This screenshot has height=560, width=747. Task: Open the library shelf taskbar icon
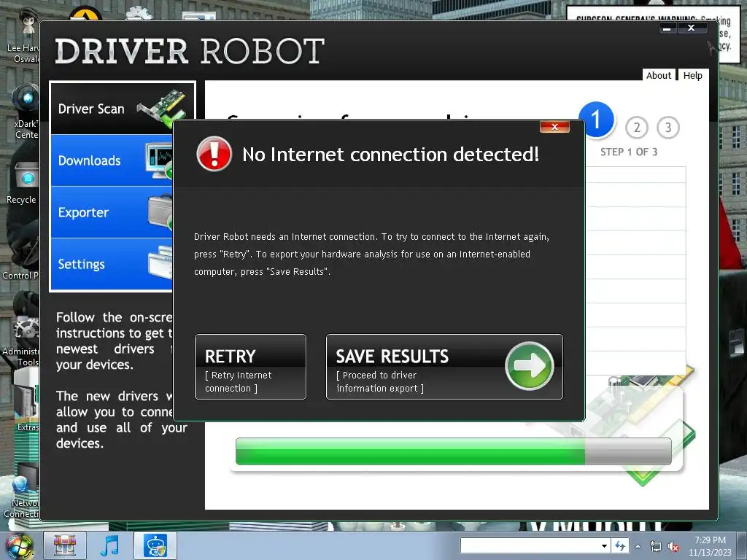[65, 545]
